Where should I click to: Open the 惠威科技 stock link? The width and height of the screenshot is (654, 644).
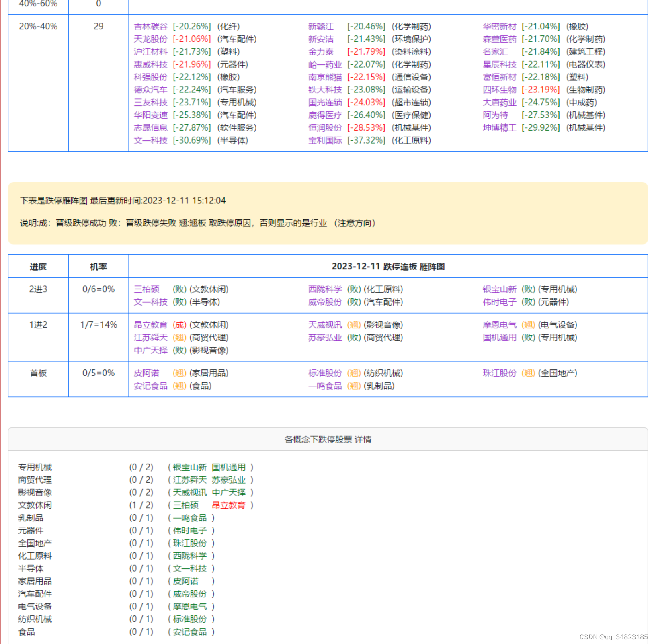click(x=150, y=64)
